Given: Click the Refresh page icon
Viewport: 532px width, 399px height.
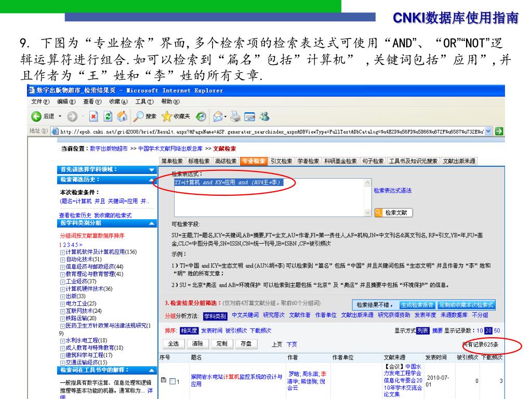Looking at the screenshot, I should (x=108, y=116).
